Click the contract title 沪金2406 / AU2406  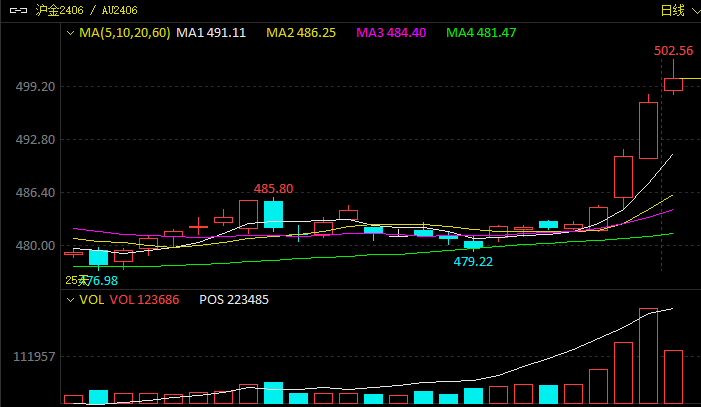click(86, 10)
